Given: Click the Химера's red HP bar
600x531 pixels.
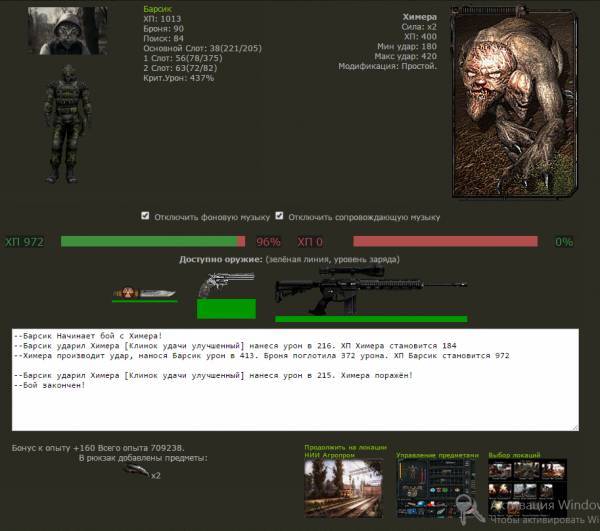Looking at the screenshot, I should point(445,242).
